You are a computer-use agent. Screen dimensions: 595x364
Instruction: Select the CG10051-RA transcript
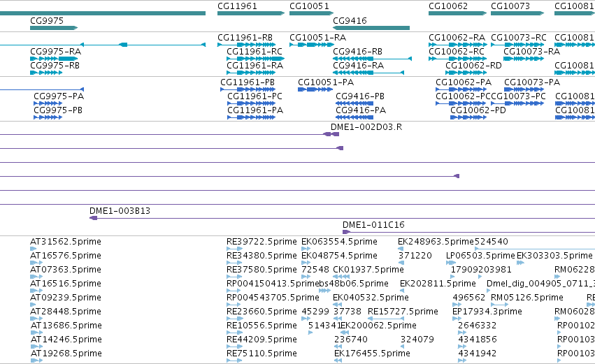318,38
